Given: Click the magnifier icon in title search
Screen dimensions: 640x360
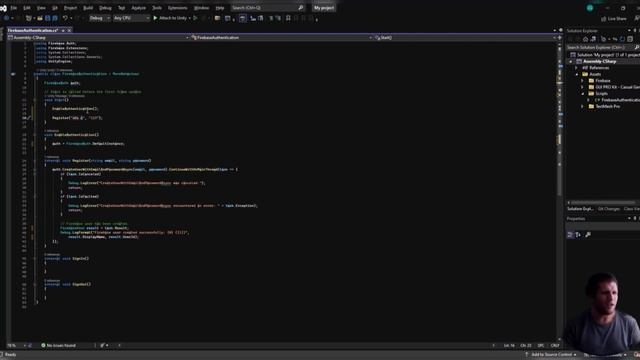Looking at the screenshot, I should coord(301,8).
